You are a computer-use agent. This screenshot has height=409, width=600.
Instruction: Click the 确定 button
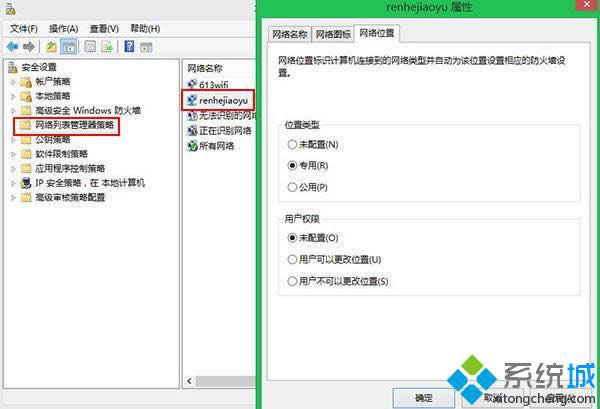tap(424, 398)
